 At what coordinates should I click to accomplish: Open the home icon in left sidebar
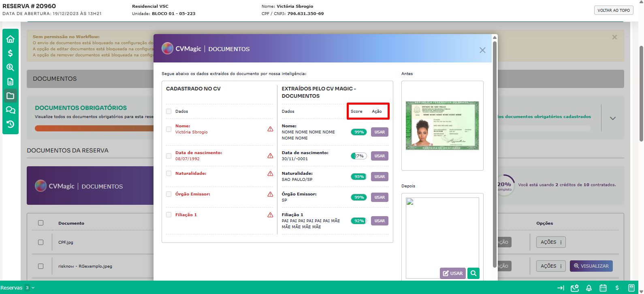click(11, 39)
